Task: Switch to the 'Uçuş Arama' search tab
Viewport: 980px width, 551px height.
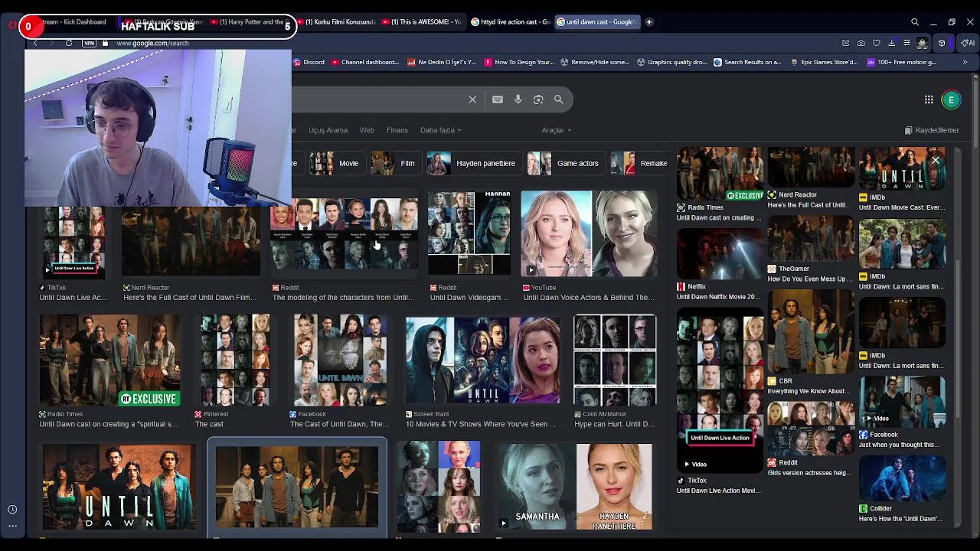Action: pyautogui.click(x=328, y=130)
